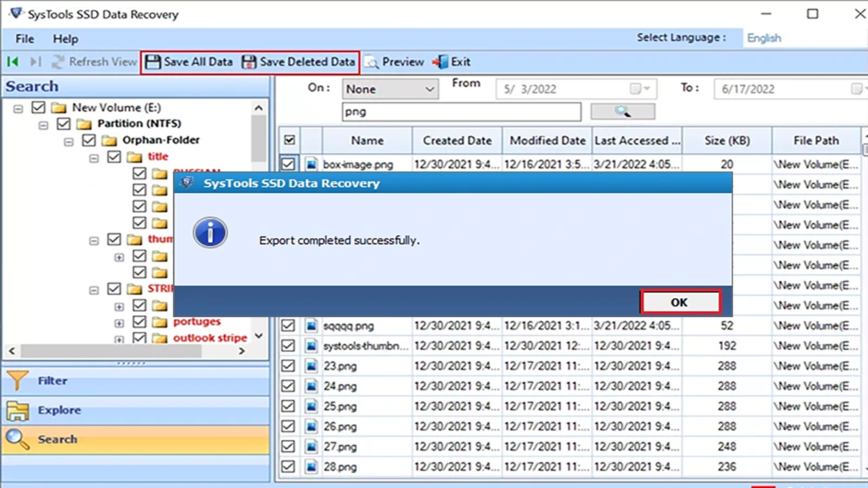Toggle the checkbox for 28.png
The image size is (868, 488).
pos(288,466)
